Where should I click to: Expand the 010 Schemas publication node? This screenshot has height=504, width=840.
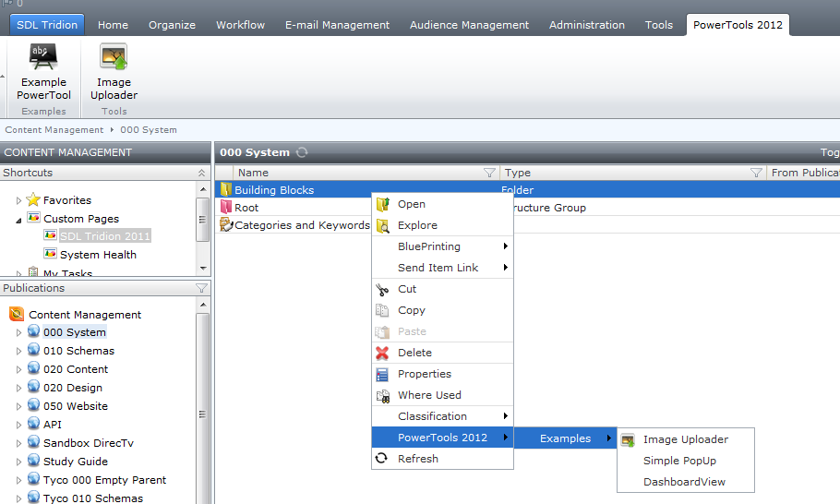18,351
